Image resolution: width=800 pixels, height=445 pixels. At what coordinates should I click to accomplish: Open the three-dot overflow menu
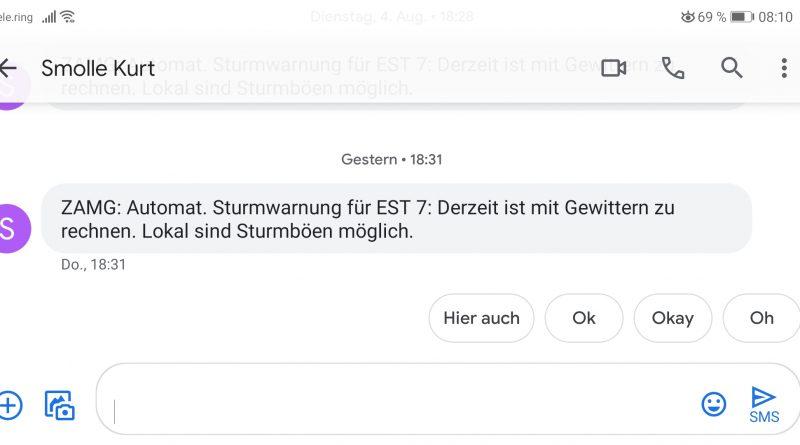[x=784, y=68]
